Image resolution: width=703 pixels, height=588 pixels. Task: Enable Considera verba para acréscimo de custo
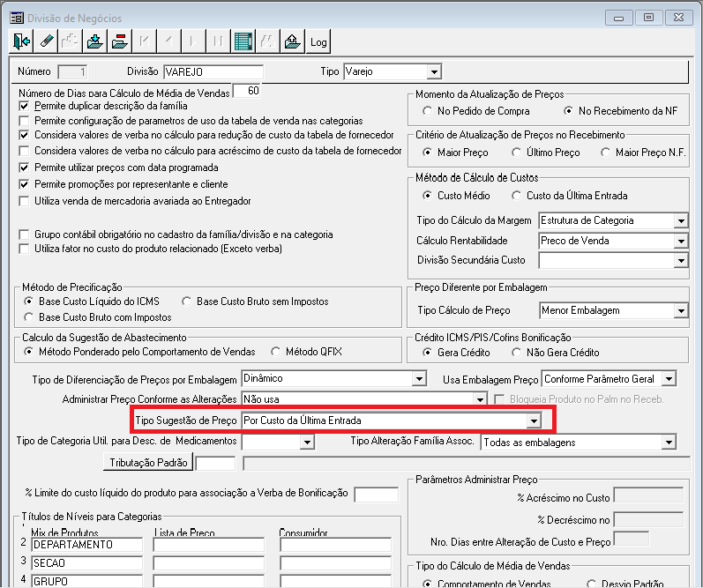[x=24, y=151]
